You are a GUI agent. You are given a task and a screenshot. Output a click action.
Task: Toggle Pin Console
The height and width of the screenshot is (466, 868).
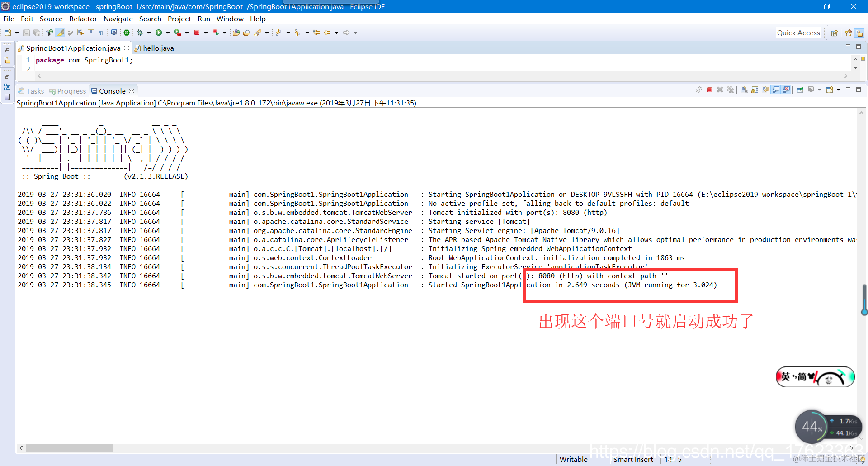pos(800,90)
